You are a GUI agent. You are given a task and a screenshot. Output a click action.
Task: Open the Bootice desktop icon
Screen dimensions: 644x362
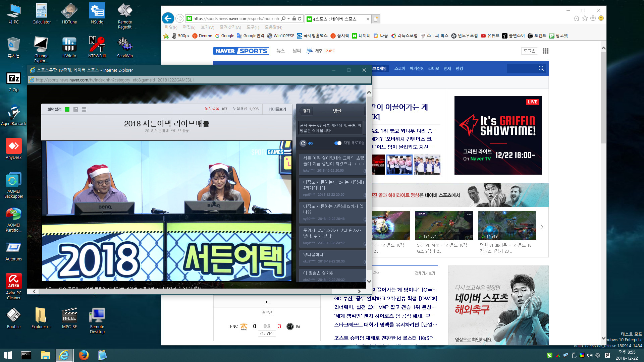click(14, 318)
